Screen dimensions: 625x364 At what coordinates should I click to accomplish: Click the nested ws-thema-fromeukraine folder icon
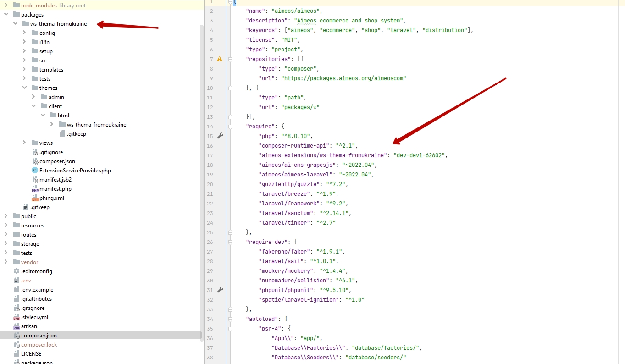point(62,125)
